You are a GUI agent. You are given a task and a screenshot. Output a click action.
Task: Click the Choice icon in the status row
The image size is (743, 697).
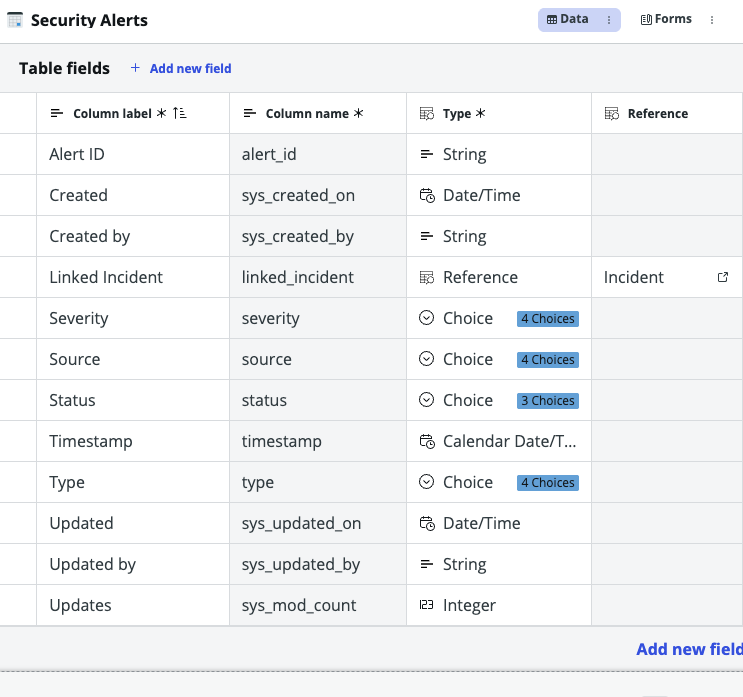[426, 400]
